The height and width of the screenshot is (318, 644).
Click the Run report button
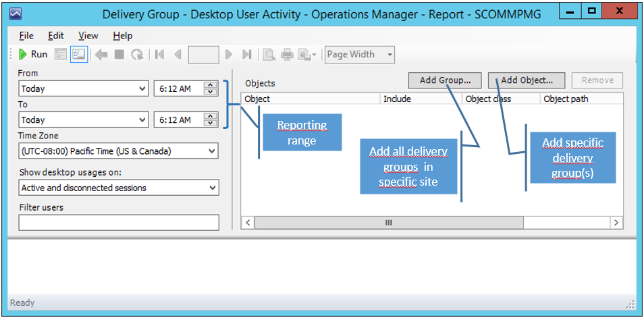[32, 55]
